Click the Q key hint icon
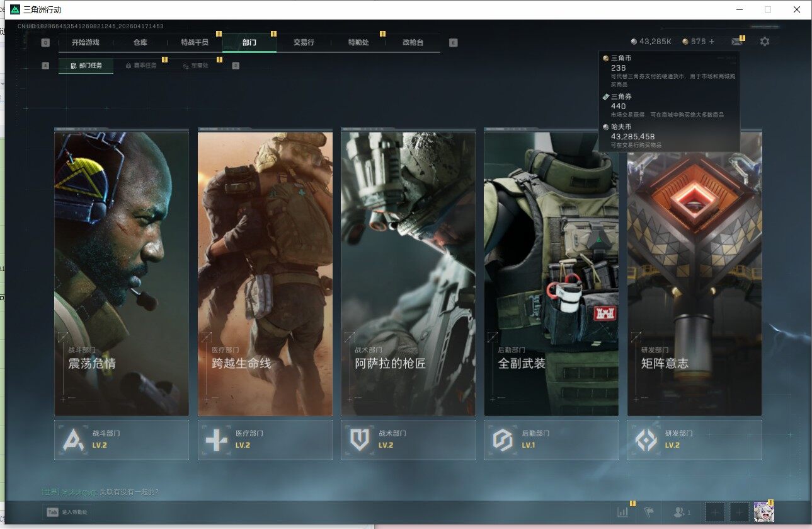The width and height of the screenshot is (812, 529). (45, 43)
